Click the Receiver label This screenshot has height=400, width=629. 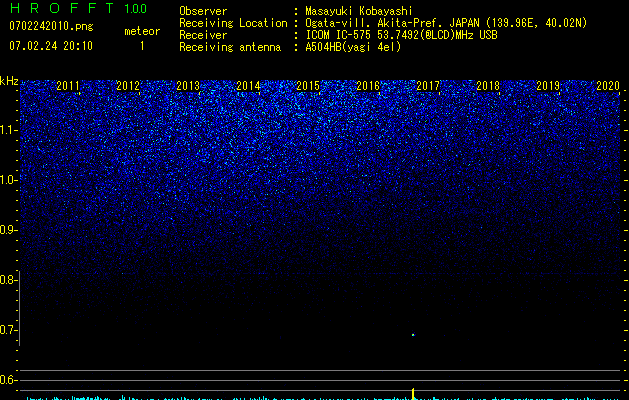[203, 35]
